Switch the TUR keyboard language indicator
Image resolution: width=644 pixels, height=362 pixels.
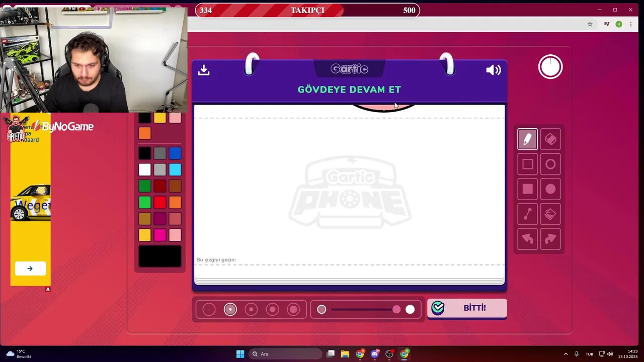pyautogui.click(x=589, y=354)
